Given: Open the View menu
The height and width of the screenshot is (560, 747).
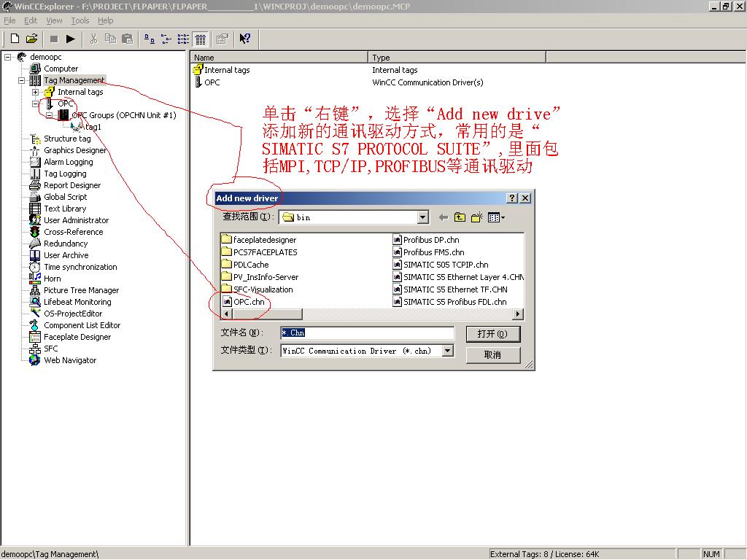Looking at the screenshot, I should [54, 20].
